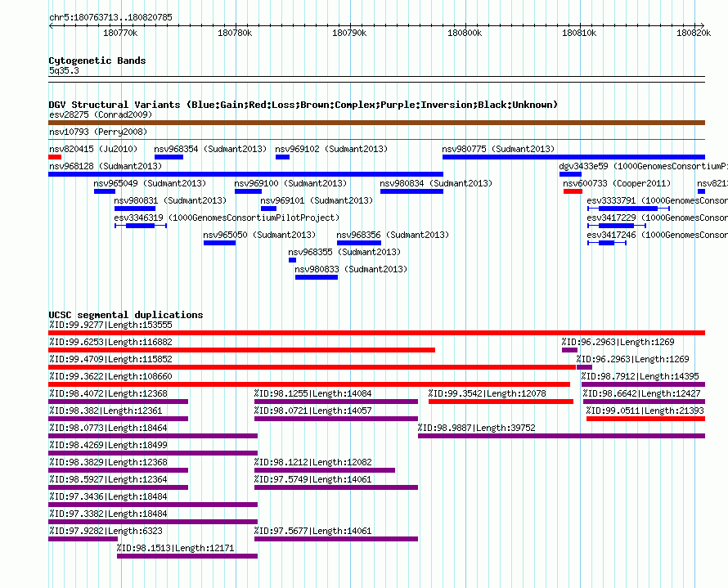Click the blue bar under nsv980775
This screenshot has width=728, height=588.
click(574, 157)
